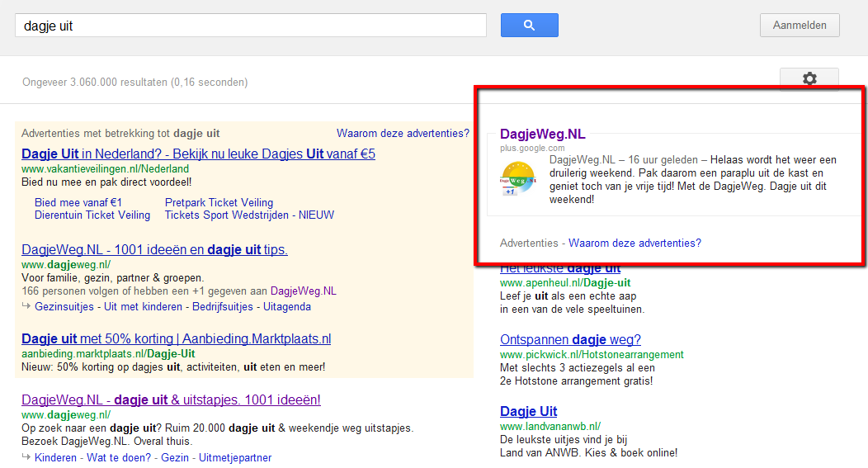Click 'Waarom deze advertenties?' in right column

635,243
